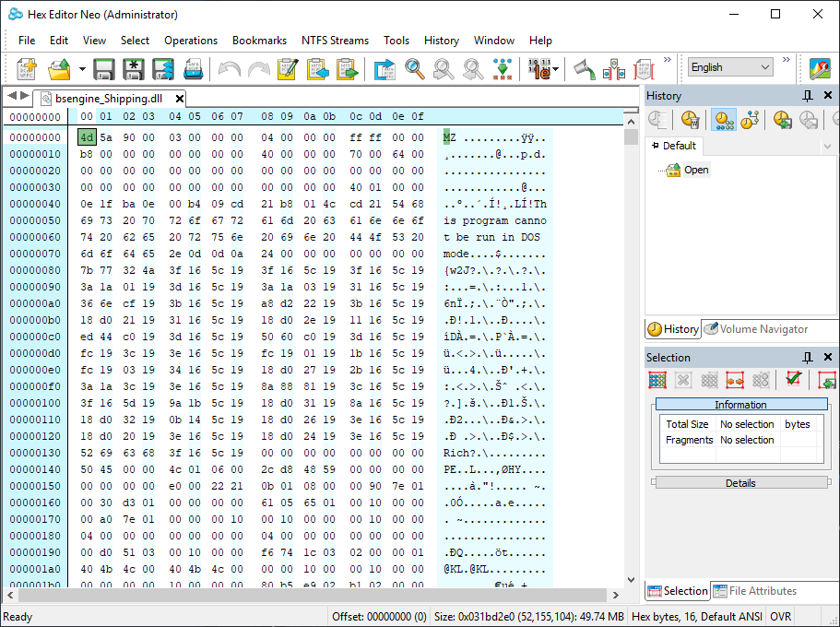Viewport: 840px width, 627px height.
Task: Click the Print icon
Action: [193, 68]
